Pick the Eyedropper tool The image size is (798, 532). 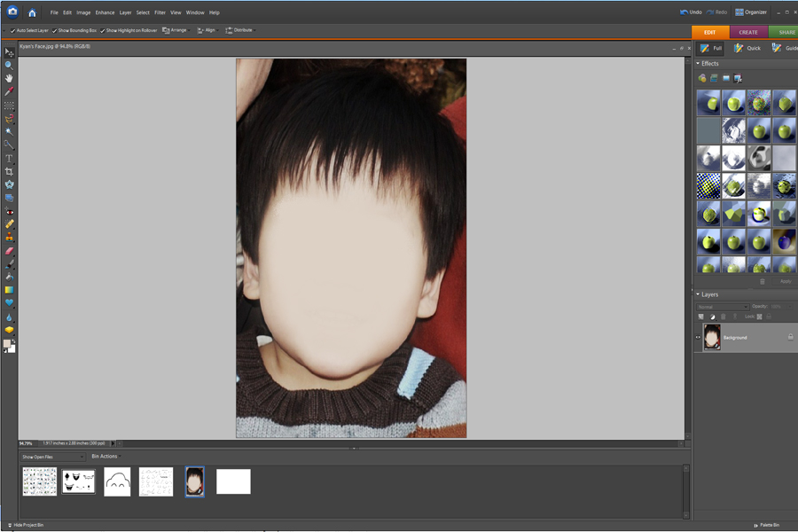point(9,91)
